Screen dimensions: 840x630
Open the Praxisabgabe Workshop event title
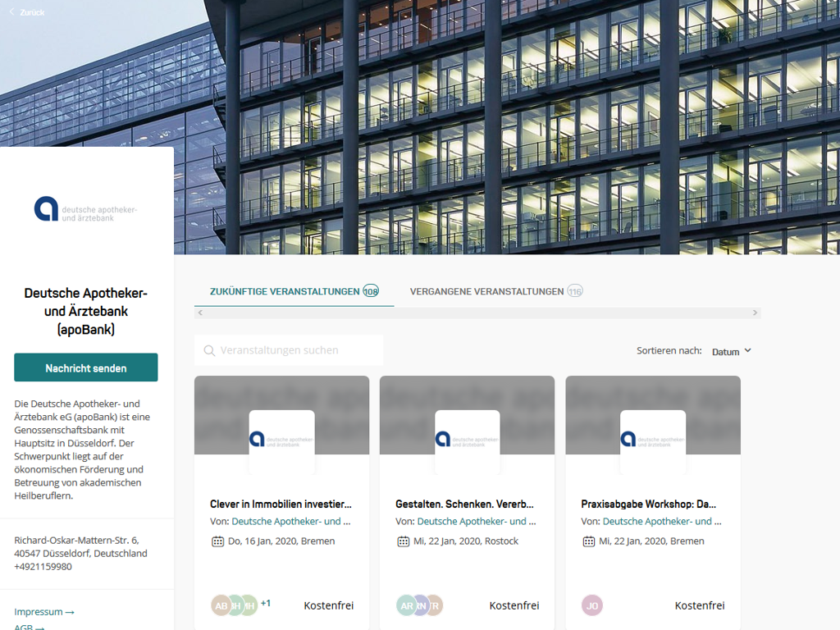649,504
